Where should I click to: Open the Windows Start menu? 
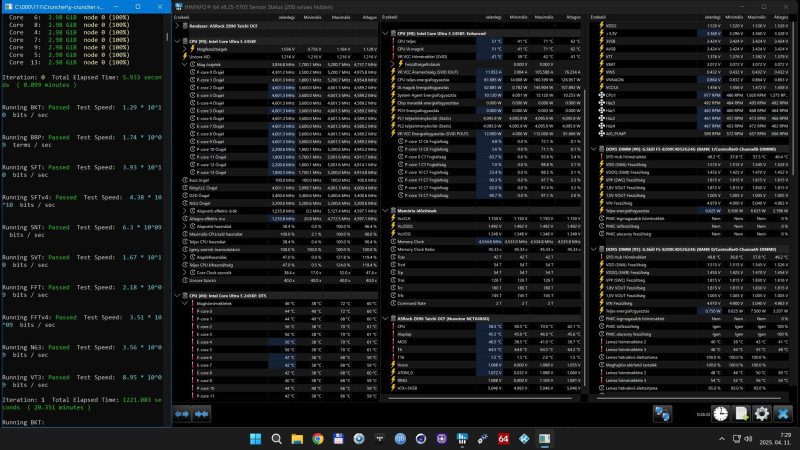pyautogui.click(x=256, y=439)
